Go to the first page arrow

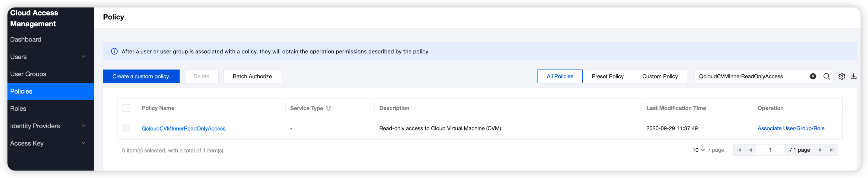click(x=739, y=150)
